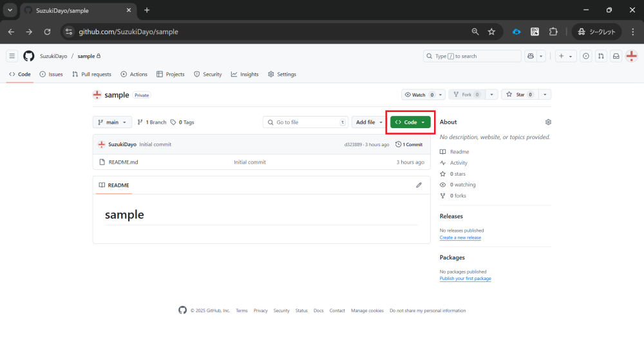The width and height of the screenshot is (644, 338).
Task: Open the README.md file
Action: 123,162
